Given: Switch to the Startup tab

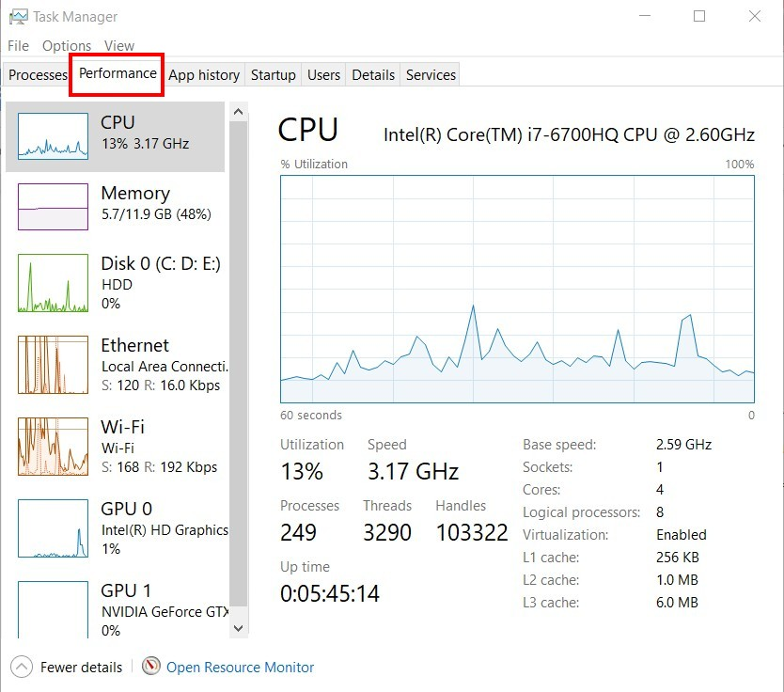Looking at the screenshot, I should [273, 74].
